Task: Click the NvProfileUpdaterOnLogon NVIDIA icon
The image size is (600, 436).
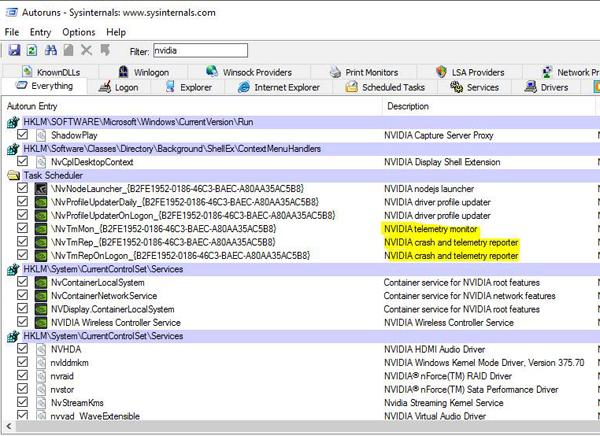Action: pyautogui.click(x=41, y=216)
